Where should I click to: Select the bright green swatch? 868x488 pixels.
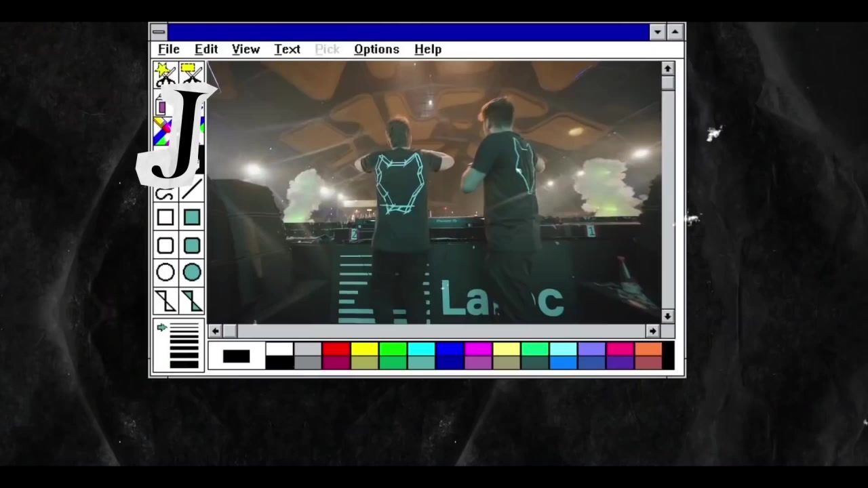(x=393, y=349)
